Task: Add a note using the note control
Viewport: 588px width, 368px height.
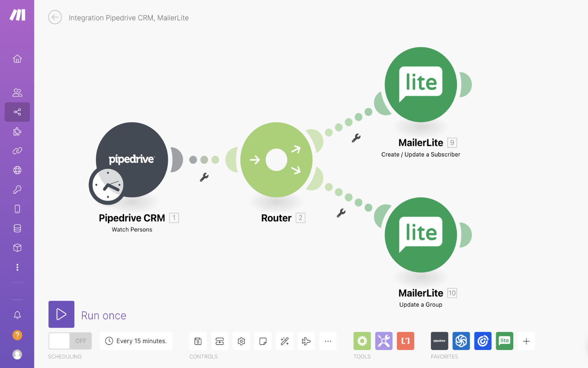Action: pyautogui.click(x=263, y=341)
